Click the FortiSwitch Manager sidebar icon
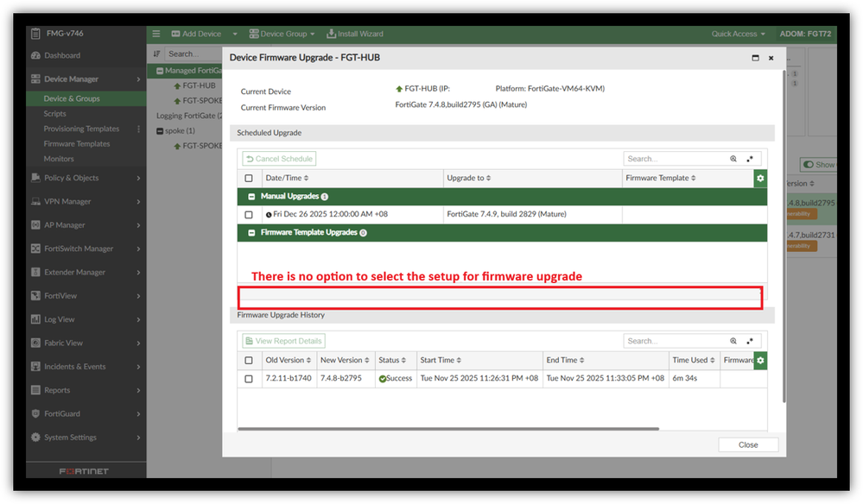This screenshot has width=863, height=504. pyautogui.click(x=35, y=249)
